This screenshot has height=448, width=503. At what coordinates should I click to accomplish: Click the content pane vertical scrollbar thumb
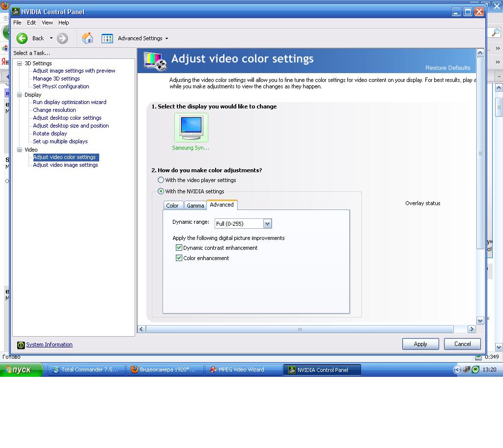[480, 153]
